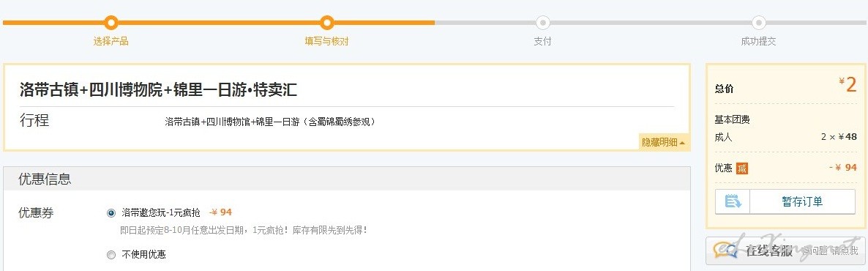
Task: Click the online customer service chat bubble icon
Action: 725,250
